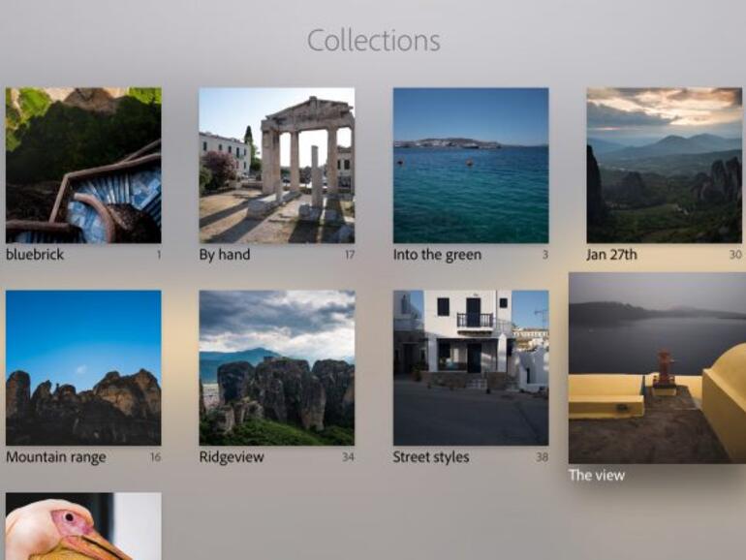Click the Jan 27th label
The width and height of the screenshot is (746, 560).
[x=611, y=255]
